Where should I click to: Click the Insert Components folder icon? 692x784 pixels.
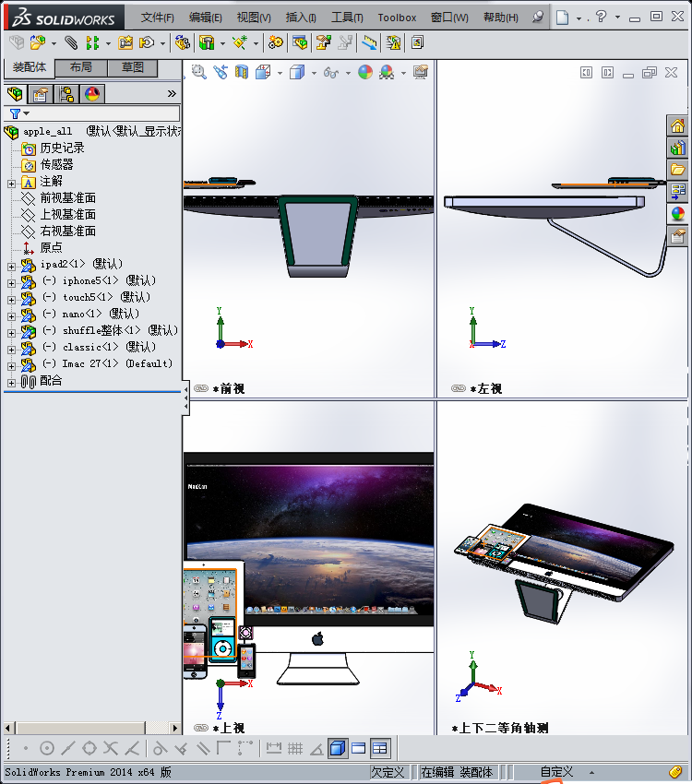(x=38, y=43)
